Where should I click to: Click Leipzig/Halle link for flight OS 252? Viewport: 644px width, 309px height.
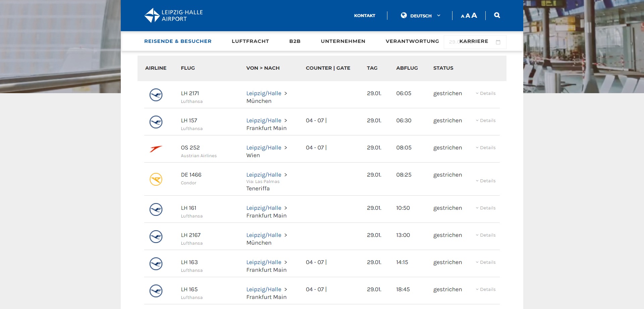(x=264, y=148)
